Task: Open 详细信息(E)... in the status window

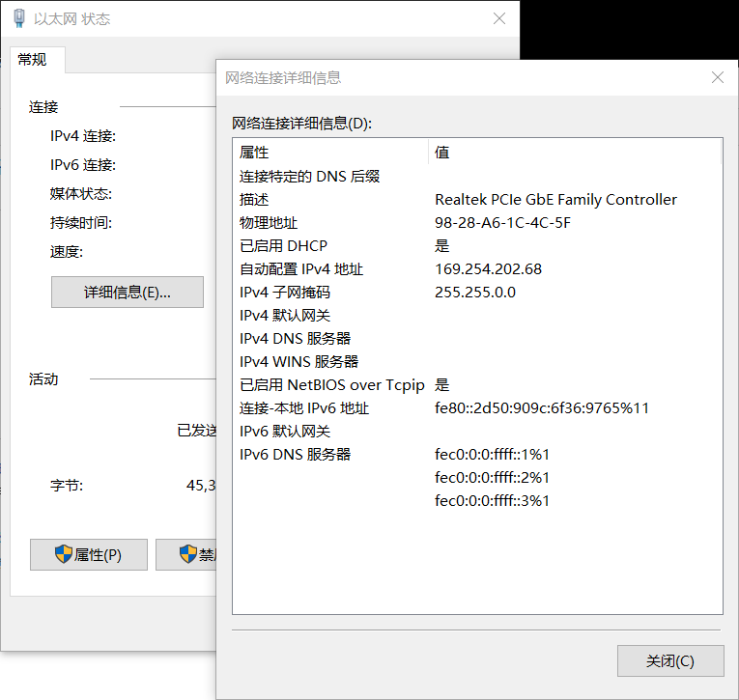Action: click(x=127, y=293)
